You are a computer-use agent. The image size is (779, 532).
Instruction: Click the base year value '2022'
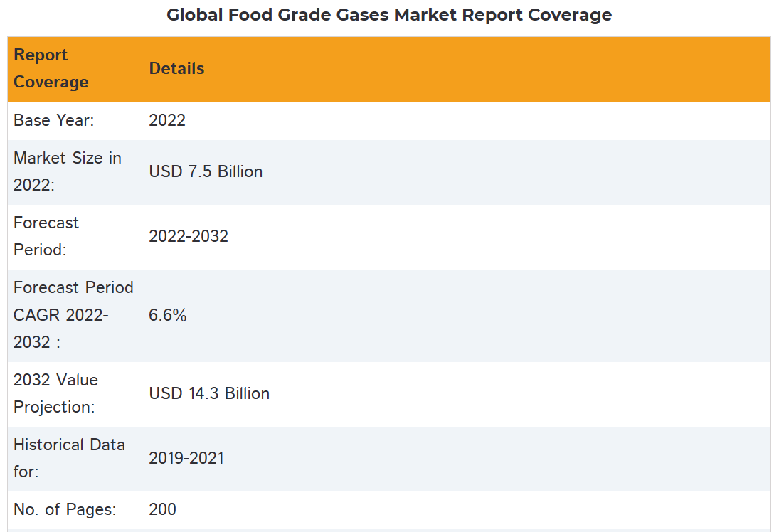pos(167,121)
